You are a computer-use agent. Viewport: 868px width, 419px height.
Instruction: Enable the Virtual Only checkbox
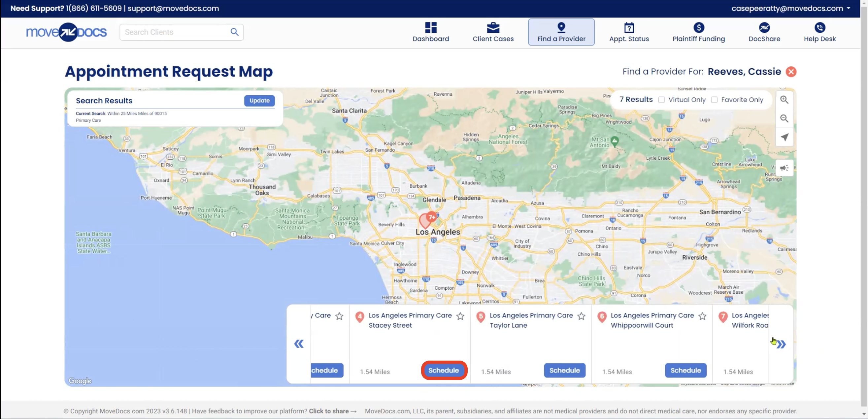(661, 100)
